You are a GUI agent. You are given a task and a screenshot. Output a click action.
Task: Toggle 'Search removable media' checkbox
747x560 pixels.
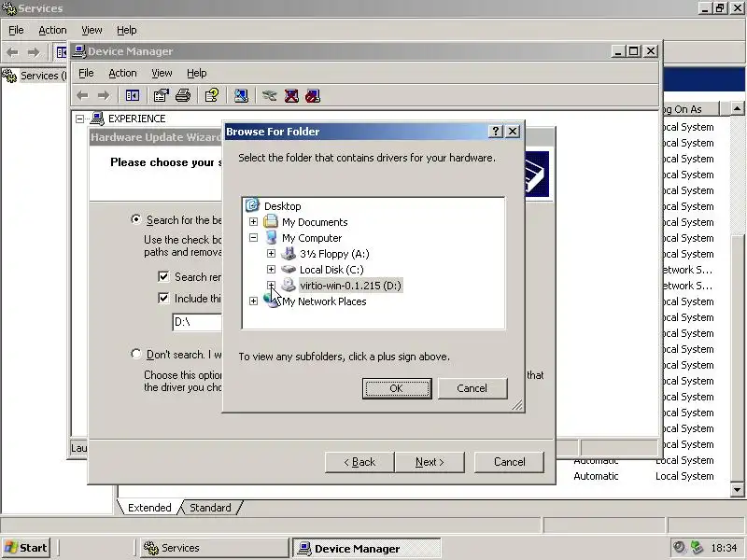(163, 276)
